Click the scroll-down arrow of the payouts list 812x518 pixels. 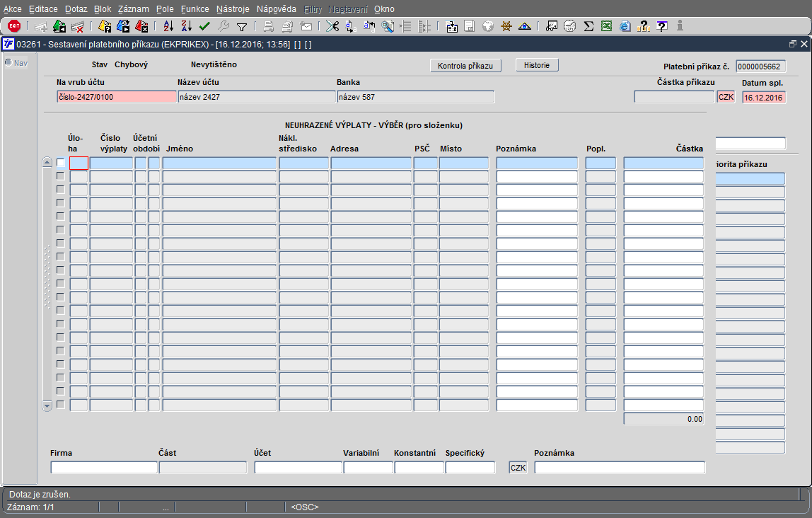[x=47, y=405]
